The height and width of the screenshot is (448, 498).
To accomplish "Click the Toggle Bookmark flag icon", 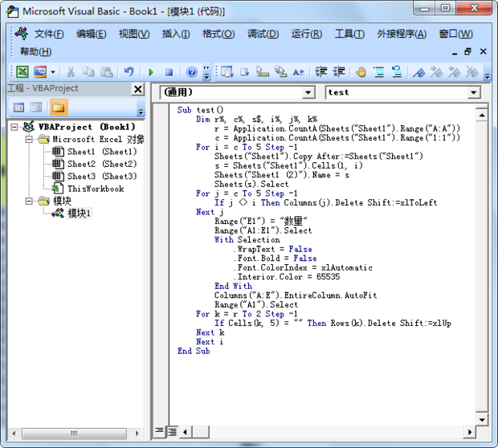I will pyautogui.click(x=419, y=72).
